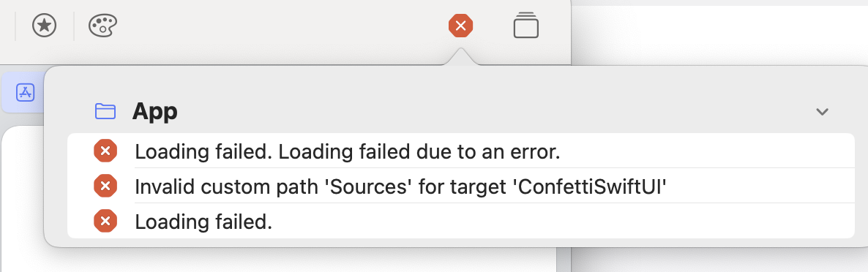Select the bold App group header
This screenshot has height=272, width=868.
155,112
